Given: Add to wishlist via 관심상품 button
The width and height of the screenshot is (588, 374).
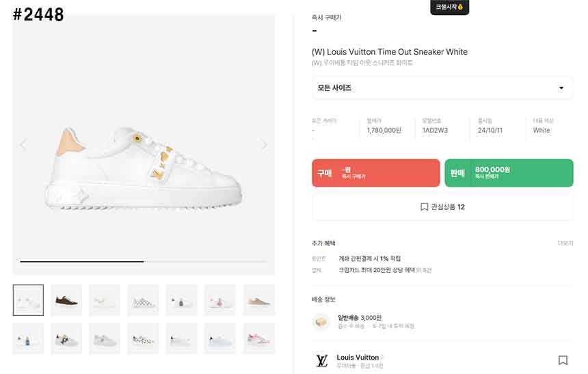Looking at the screenshot, I should click(x=442, y=206).
